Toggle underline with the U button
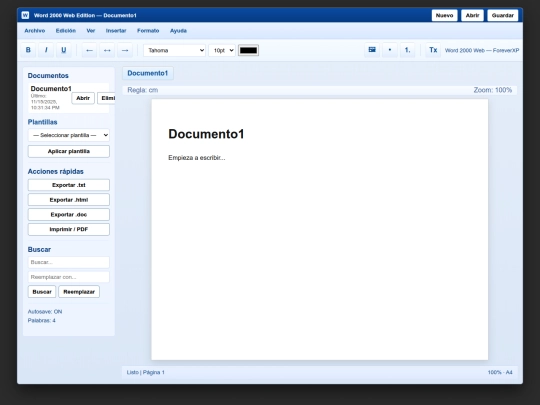Screen dimensions: 540x405 point(64,50)
